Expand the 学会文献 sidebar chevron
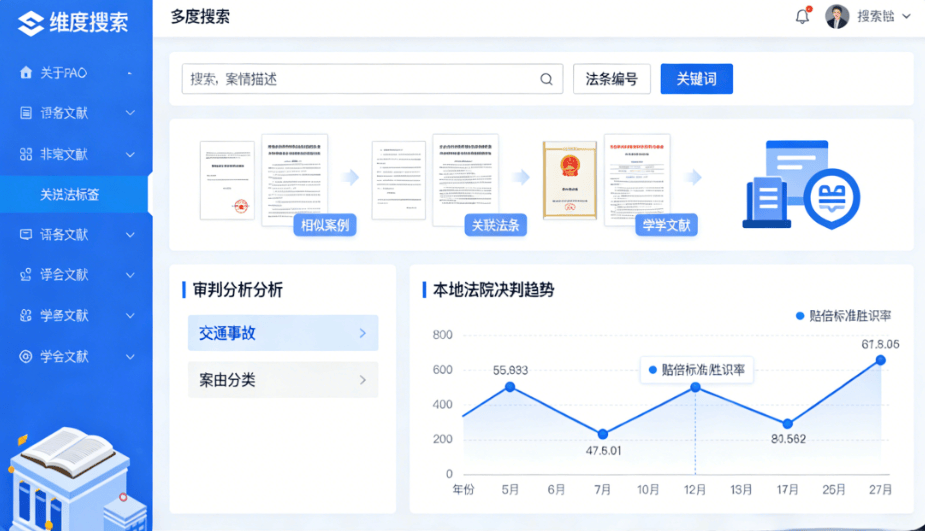Screen dimensions: 925x531 130,357
